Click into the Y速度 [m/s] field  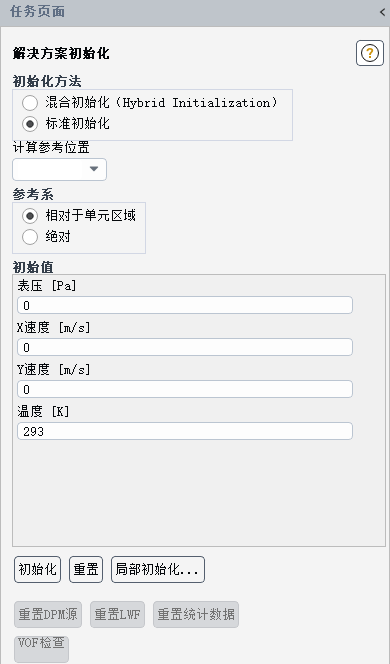tap(185, 389)
